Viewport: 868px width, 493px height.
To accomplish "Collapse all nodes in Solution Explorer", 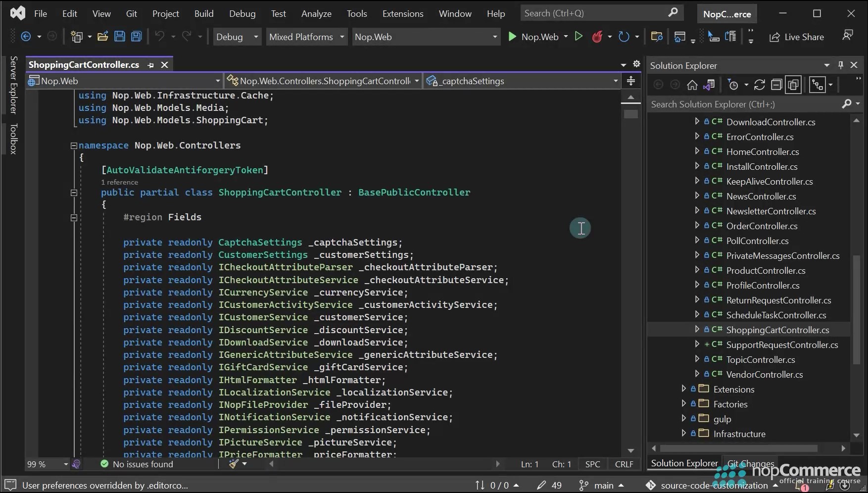I will click(x=776, y=85).
